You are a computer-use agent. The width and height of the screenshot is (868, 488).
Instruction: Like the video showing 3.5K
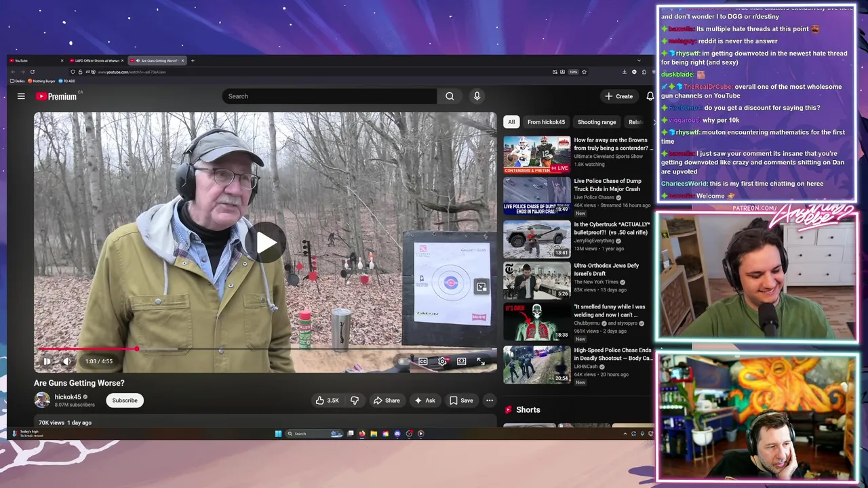click(326, 401)
